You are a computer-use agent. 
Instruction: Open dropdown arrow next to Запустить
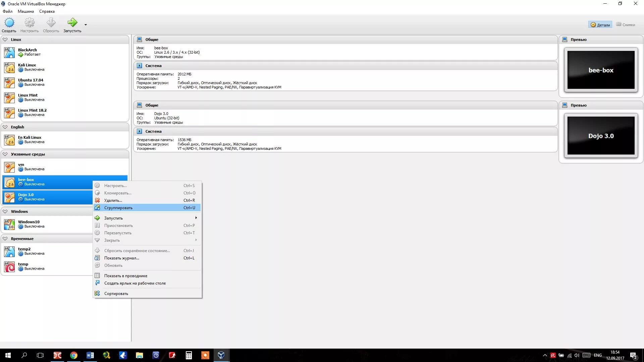[86, 25]
